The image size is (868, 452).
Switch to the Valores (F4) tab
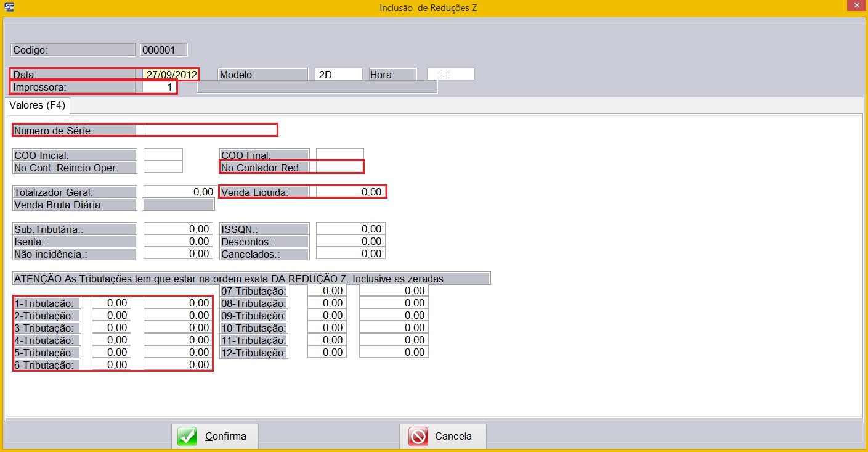pyautogui.click(x=37, y=105)
